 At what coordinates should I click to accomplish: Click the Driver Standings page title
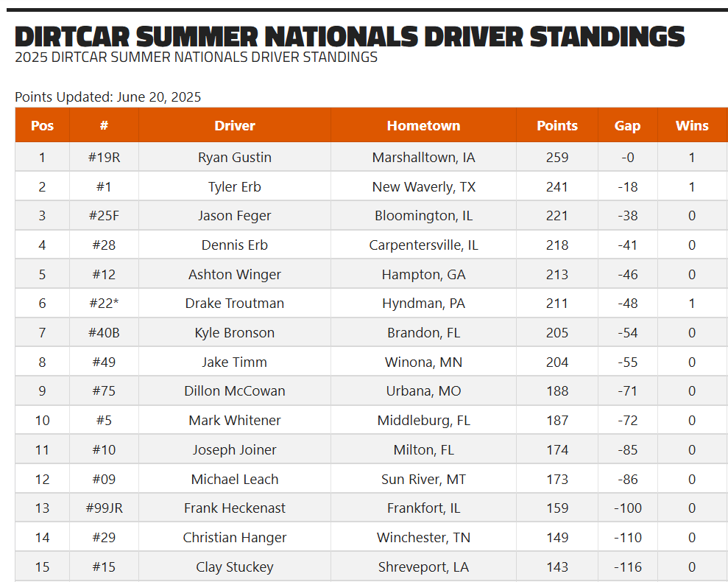click(x=350, y=36)
